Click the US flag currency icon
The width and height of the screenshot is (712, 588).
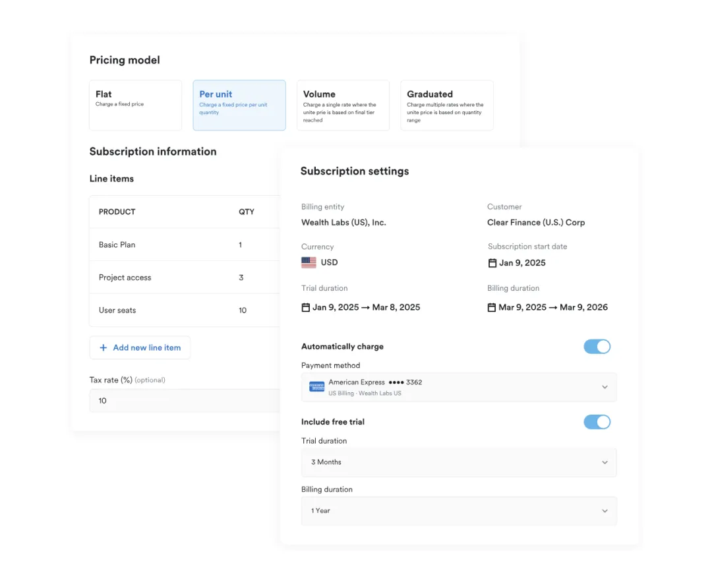309,262
